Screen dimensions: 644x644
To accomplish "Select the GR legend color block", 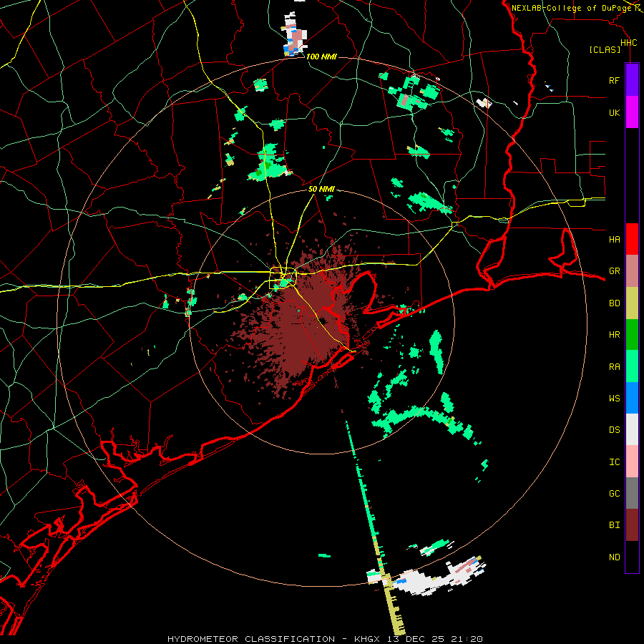I will click(632, 271).
